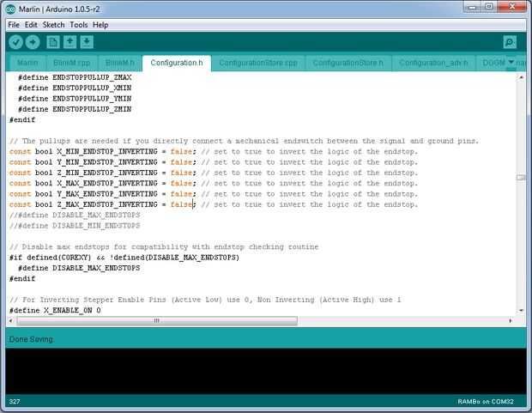
Task: Click the Inverting Stepper Enable Pins comment
Action: (x=205, y=300)
